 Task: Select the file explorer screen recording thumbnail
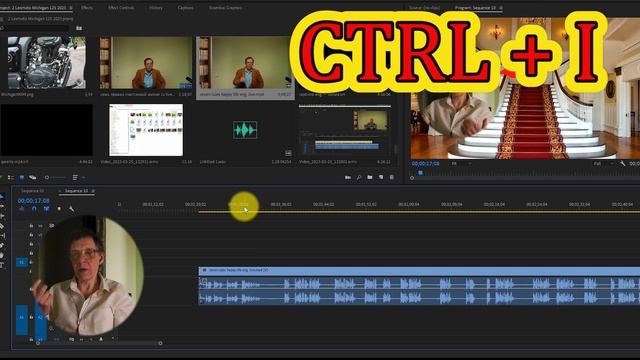point(146,130)
